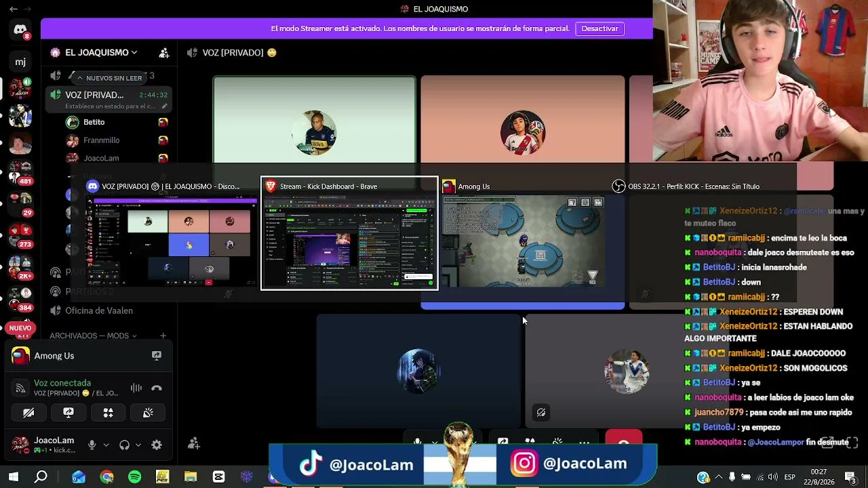This screenshot has height=488, width=868.
Task: Switch to Stream - Kick Dashboard Brave window
Action: (349, 233)
